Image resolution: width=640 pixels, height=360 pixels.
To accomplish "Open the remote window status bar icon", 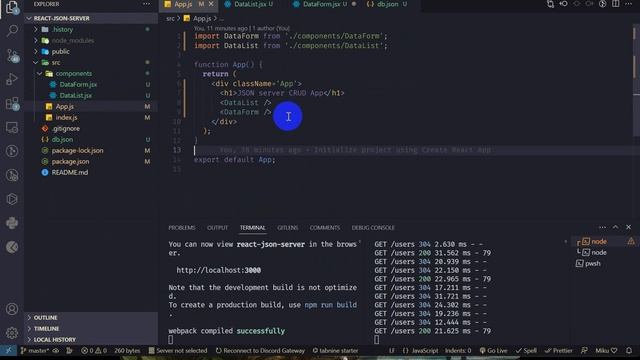I will (x=8, y=350).
